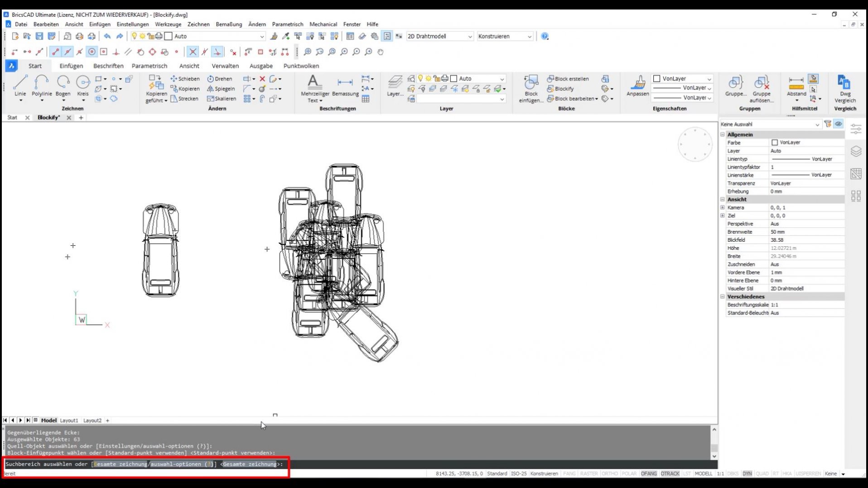This screenshot has height=488, width=868.
Task: Toggle ORTHO mode in status bar
Action: 610,474
